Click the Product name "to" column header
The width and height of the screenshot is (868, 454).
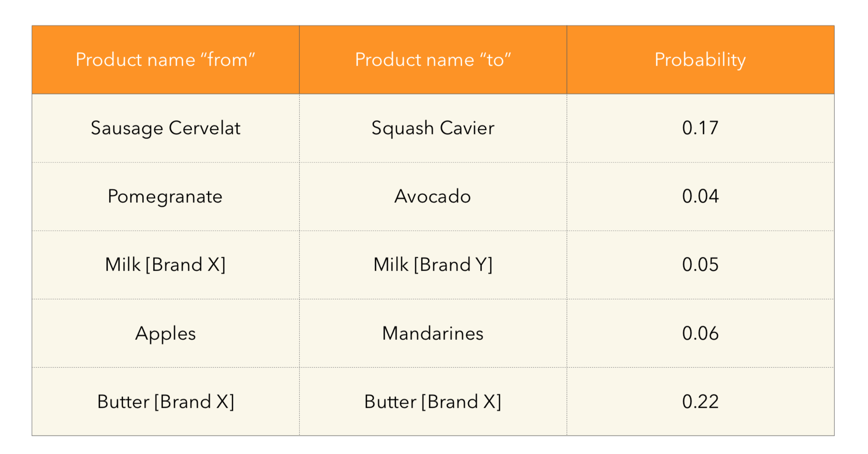[x=433, y=60]
